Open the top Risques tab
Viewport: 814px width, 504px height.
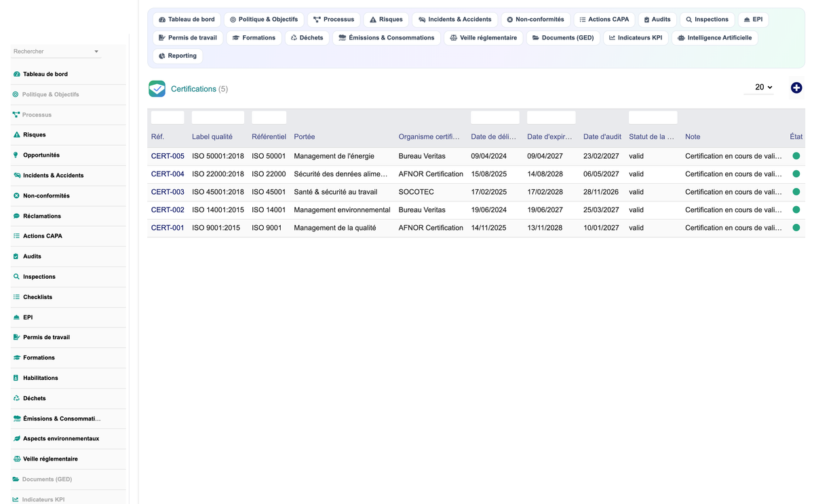pos(386,20)
